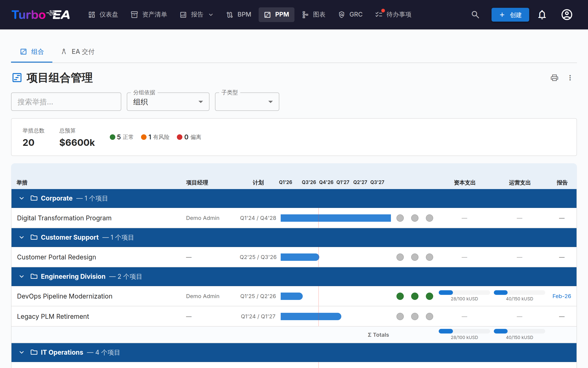
Task: Click the 创建 create button
Action: coord(510,14)
